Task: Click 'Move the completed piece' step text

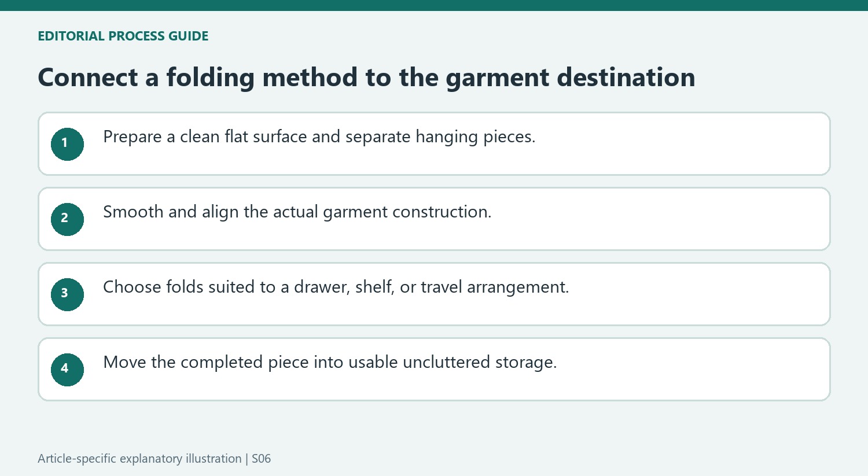Action: (330, 363)
